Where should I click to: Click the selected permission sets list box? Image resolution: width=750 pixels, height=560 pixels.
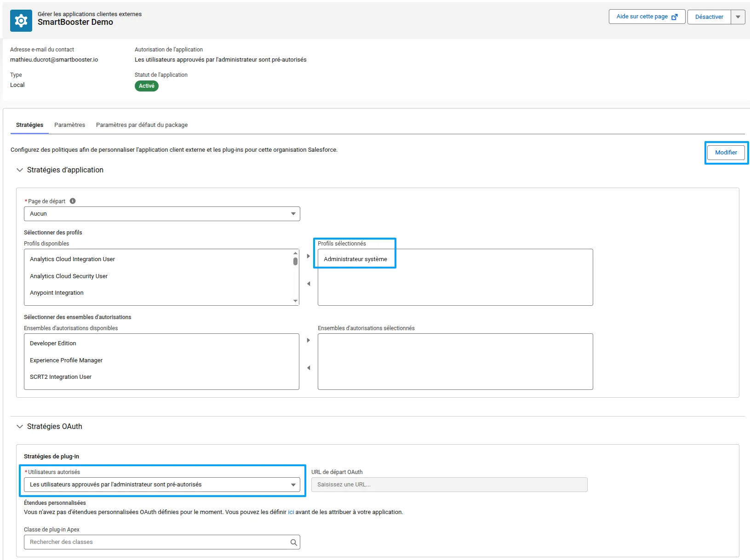(x=455, y=362)
